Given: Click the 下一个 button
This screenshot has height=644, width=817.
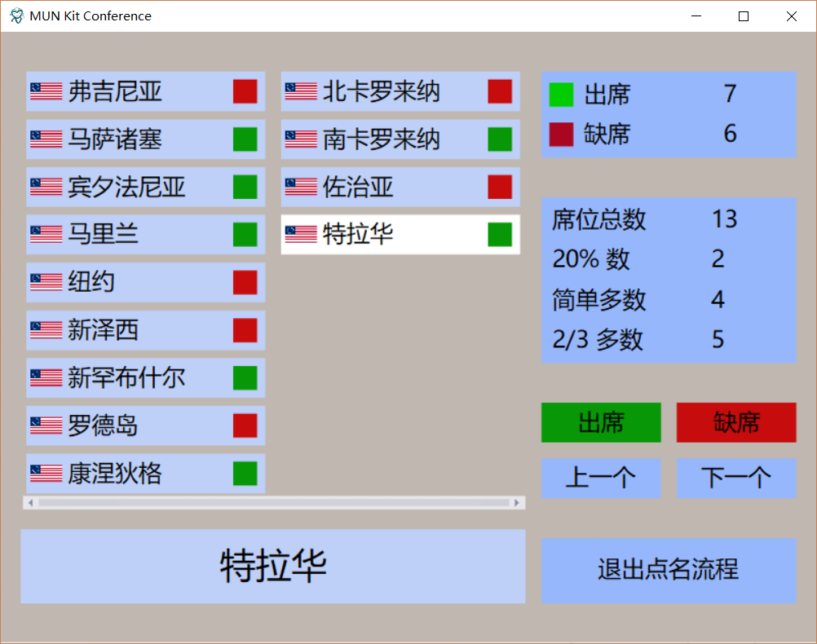Looking at the screenshot, I should pyautogui.click(x=735, y=479).
